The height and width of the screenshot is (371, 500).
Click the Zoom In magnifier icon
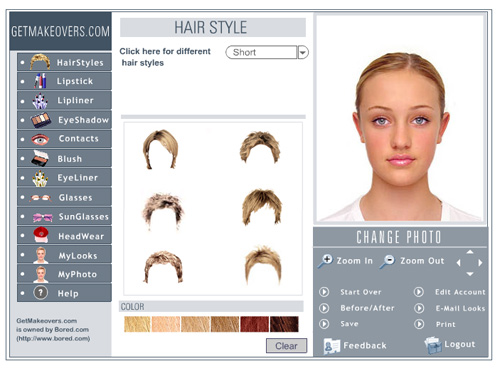coord(325,261)
